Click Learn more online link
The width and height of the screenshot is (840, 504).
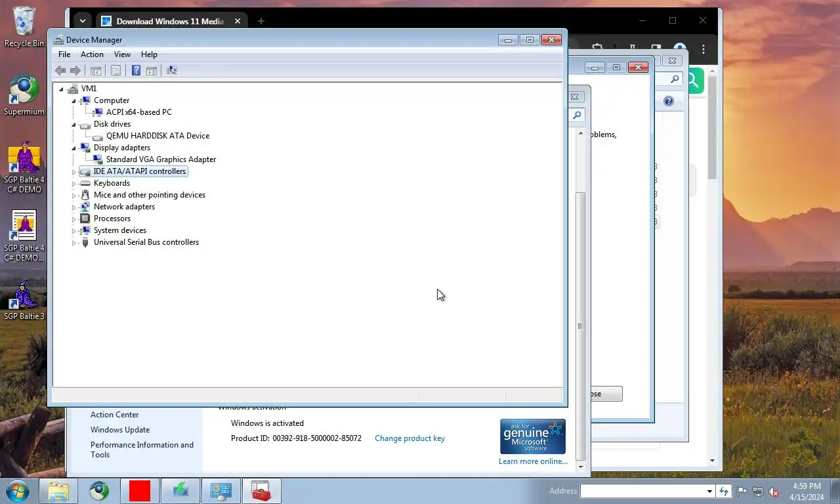tap(533, 461)
